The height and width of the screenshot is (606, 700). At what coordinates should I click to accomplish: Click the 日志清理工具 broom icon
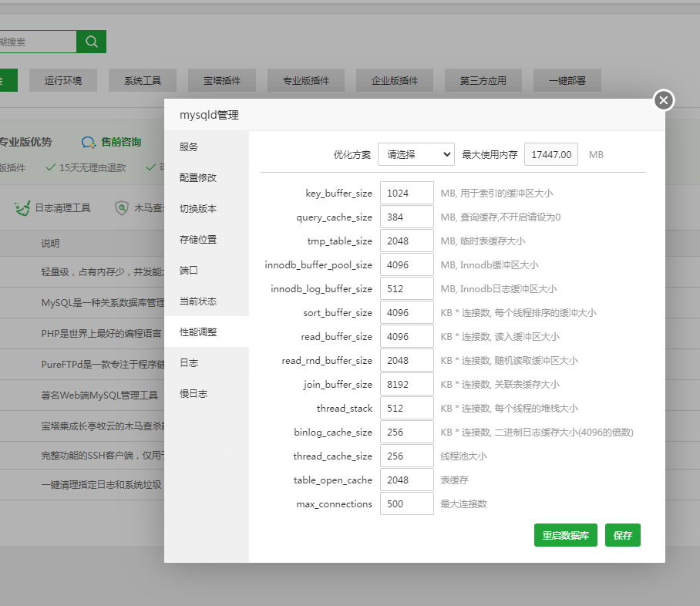click(21, 208)
